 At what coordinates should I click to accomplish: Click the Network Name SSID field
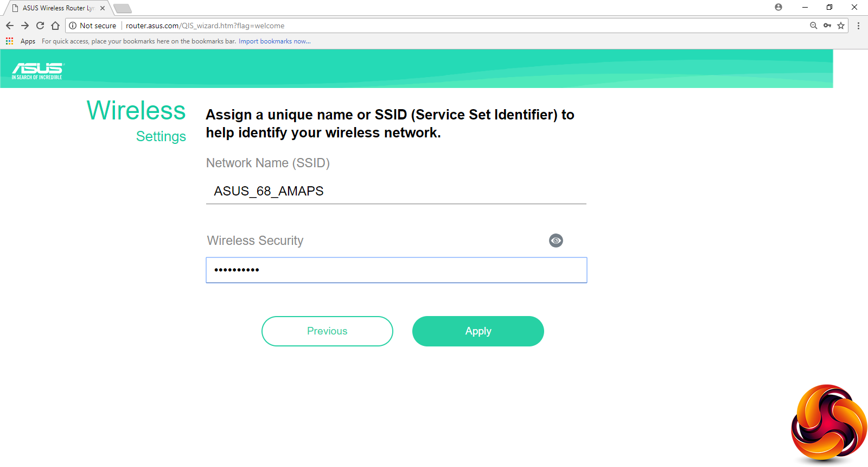[396, 191]
